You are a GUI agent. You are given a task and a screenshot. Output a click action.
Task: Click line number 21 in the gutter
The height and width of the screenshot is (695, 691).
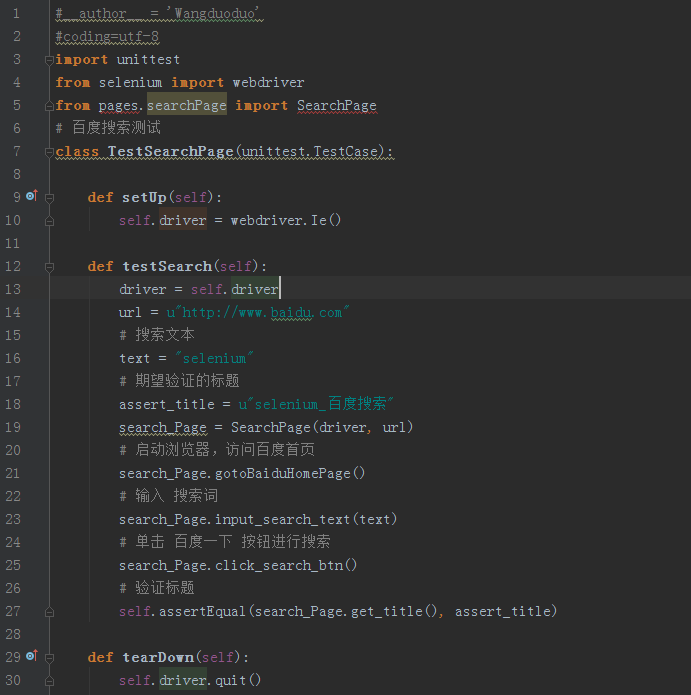(13, 473)
